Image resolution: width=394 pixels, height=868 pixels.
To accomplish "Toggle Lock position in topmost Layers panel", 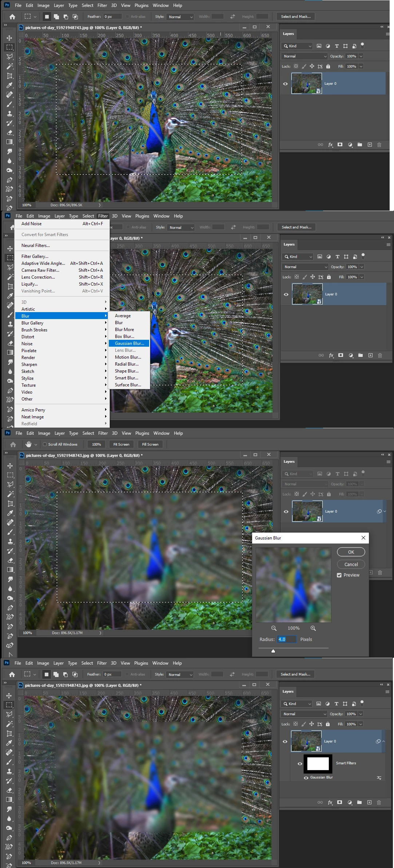I will pos(312,66).
